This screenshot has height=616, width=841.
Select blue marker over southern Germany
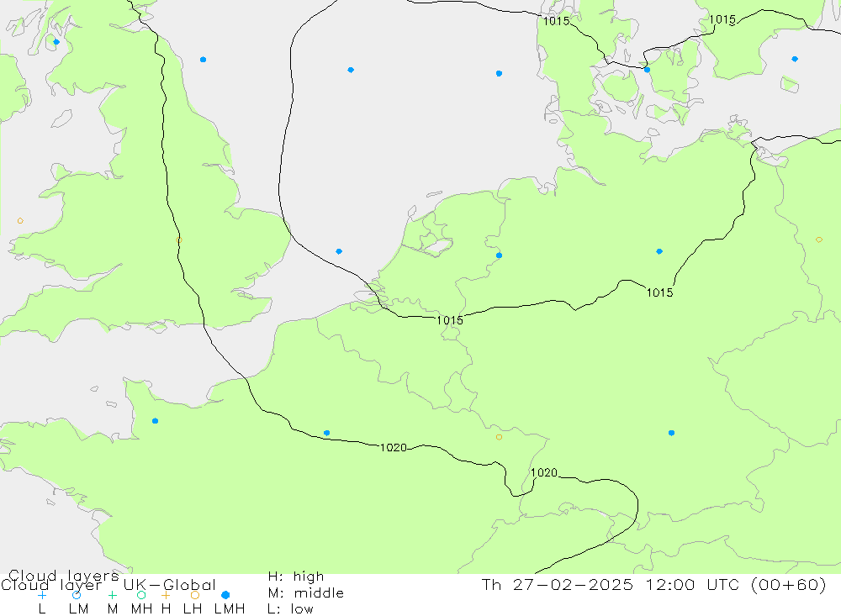click(671, 433)
